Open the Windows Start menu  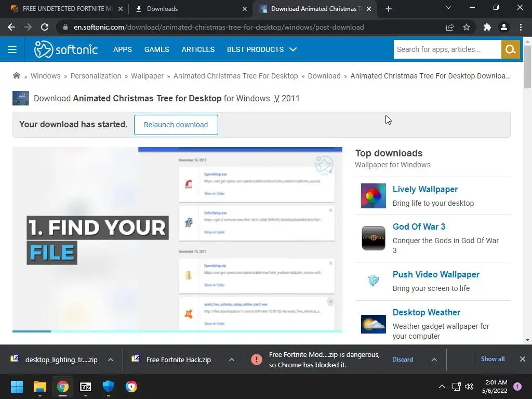(17, 387)
